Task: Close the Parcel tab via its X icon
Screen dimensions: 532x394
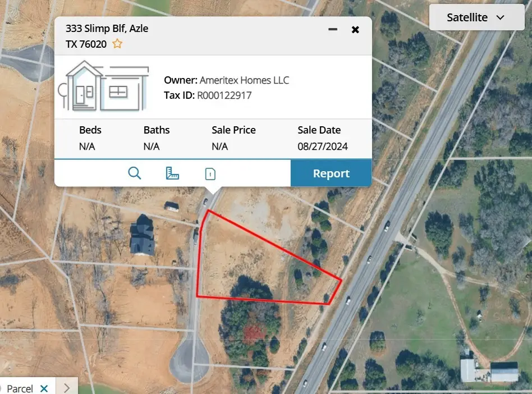Action: tap(45, 388)
